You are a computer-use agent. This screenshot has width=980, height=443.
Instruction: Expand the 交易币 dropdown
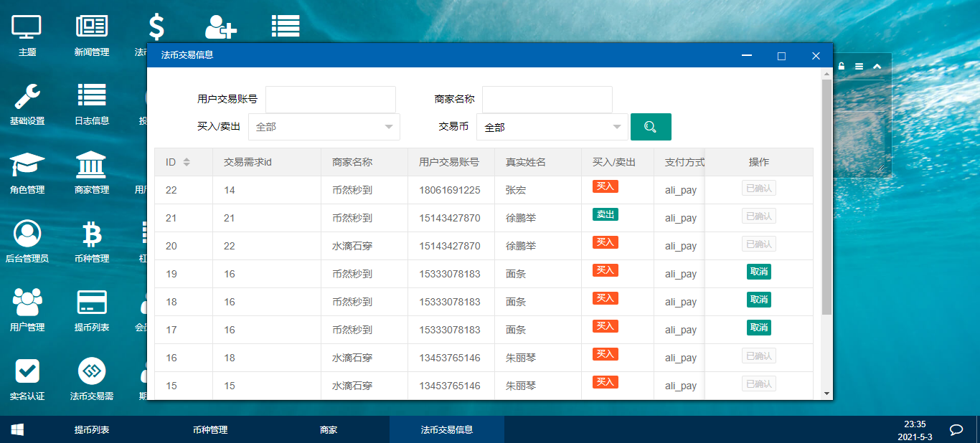point(552,127)
